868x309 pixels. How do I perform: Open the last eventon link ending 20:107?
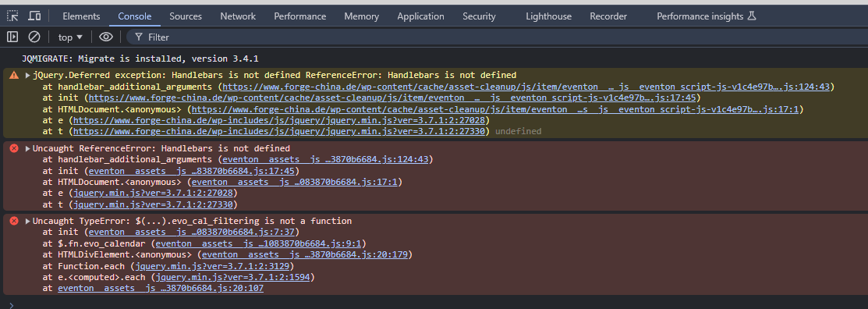(161, 288)
